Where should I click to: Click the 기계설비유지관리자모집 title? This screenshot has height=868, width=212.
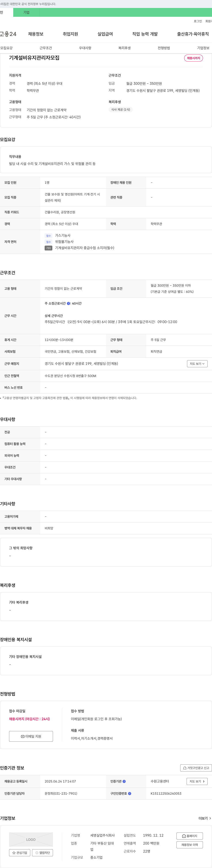tap(34, 58)
